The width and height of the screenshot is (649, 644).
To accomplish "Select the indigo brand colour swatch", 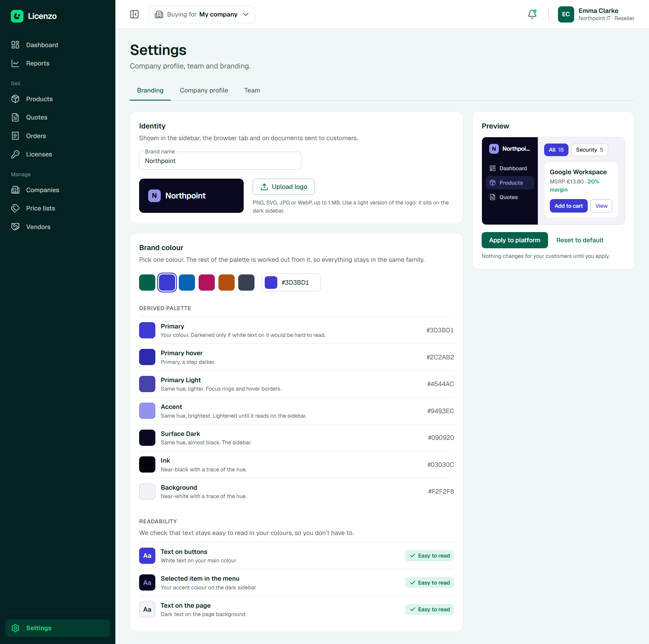I will pos(167,282).
